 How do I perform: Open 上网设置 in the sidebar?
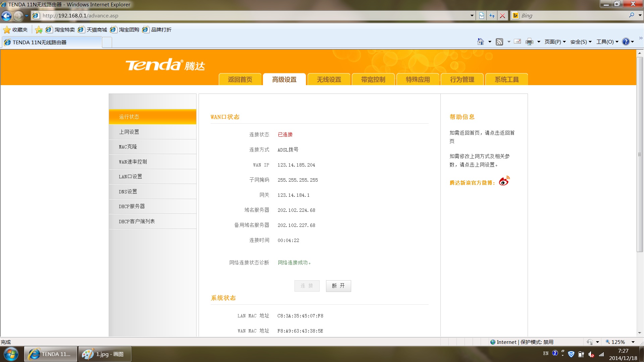tap(153, 132)
